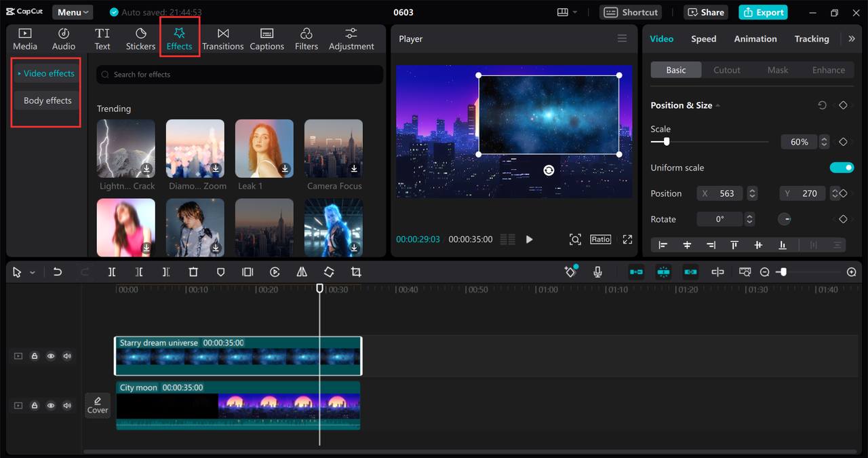The width and height of the screenshot is (868, 458).
Task: Click the Rotate degree stepper
Action: point(749,219)
